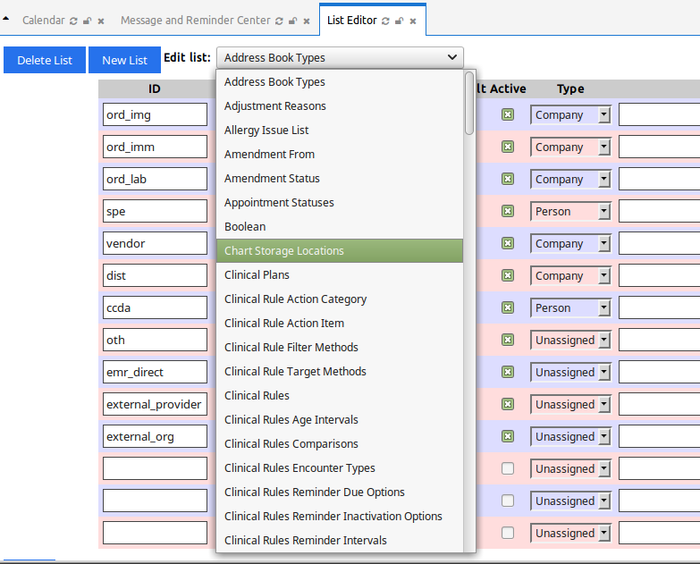Select Clinical Rules Comparisons option
The width and height of the screenshot is (700, 564).
tap(340, 443)
